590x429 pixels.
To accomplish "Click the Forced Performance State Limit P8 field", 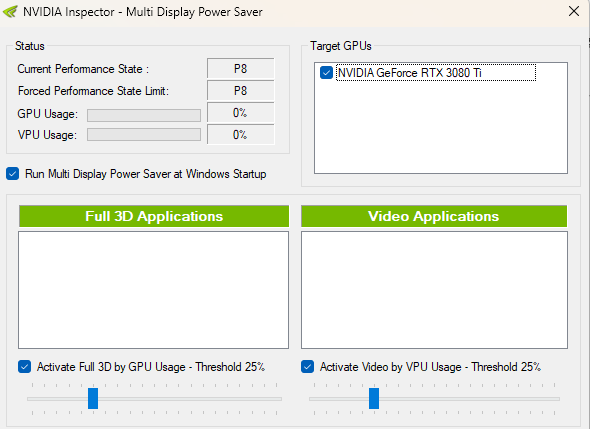I will [240, 90].
